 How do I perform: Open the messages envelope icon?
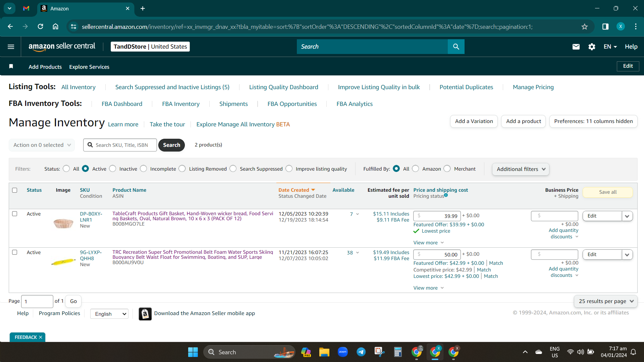576,47
